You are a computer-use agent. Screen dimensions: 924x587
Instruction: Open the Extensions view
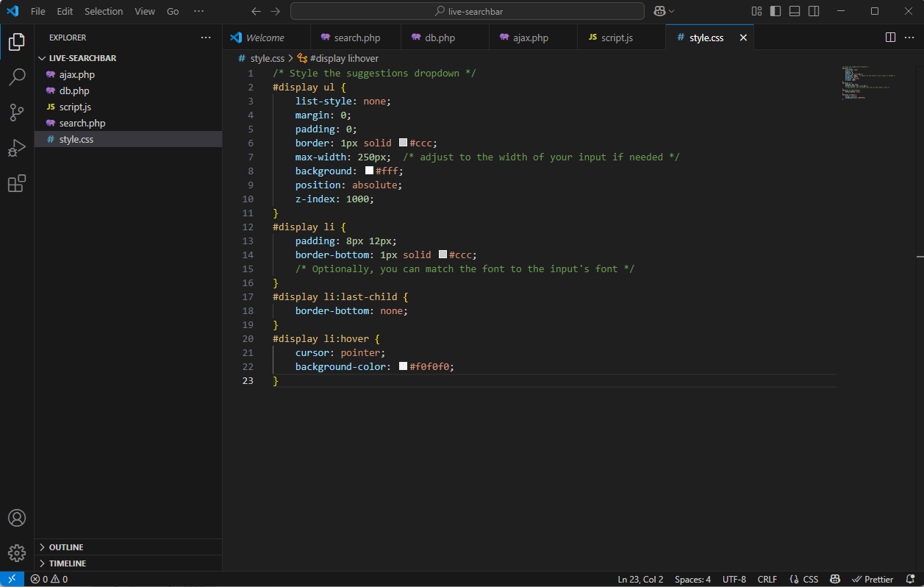pos(17,183)
